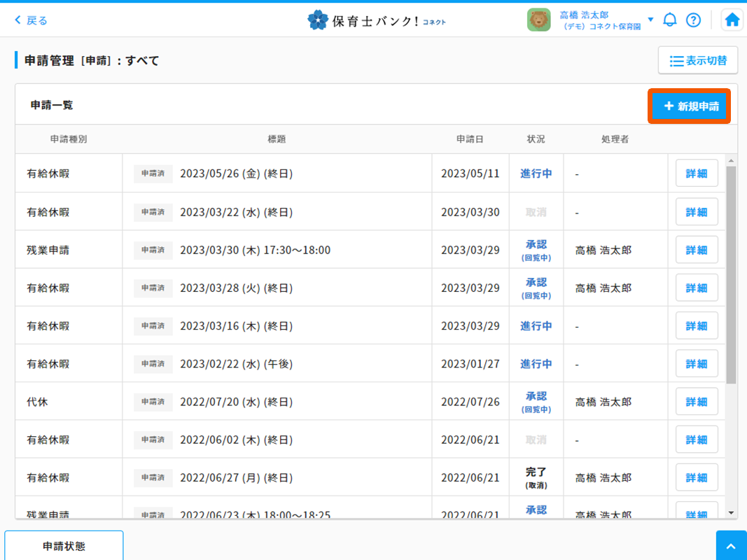Click the bear user avatar

click(538, 20)
